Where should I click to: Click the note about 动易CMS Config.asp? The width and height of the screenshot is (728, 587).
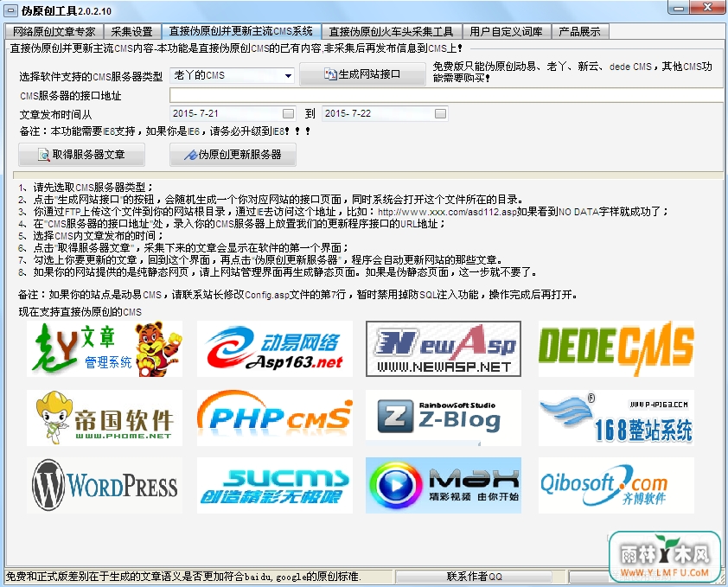[x=298, y=295]
